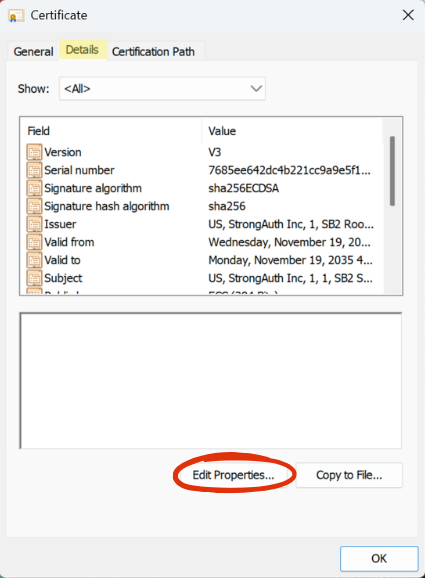Select the Version field label
The image size is (425, 578).
(x=63, y=152)
